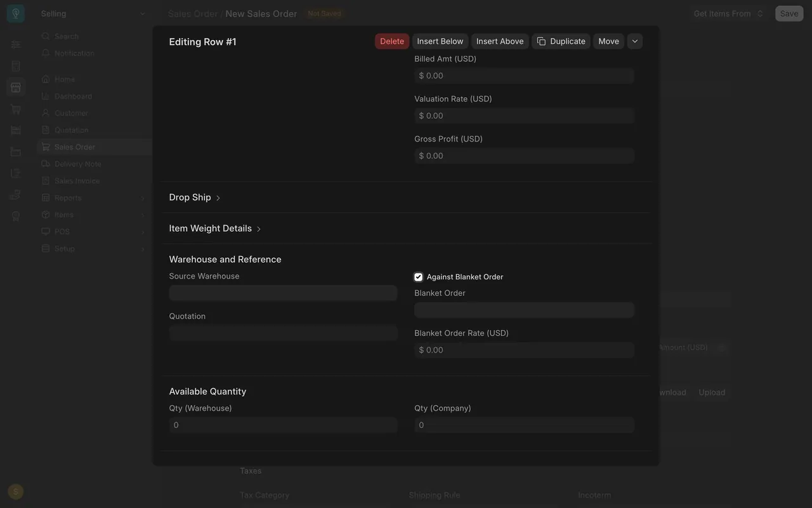Click the Sales Order breadcrumb link
The image size is (812, 508).
193,13
